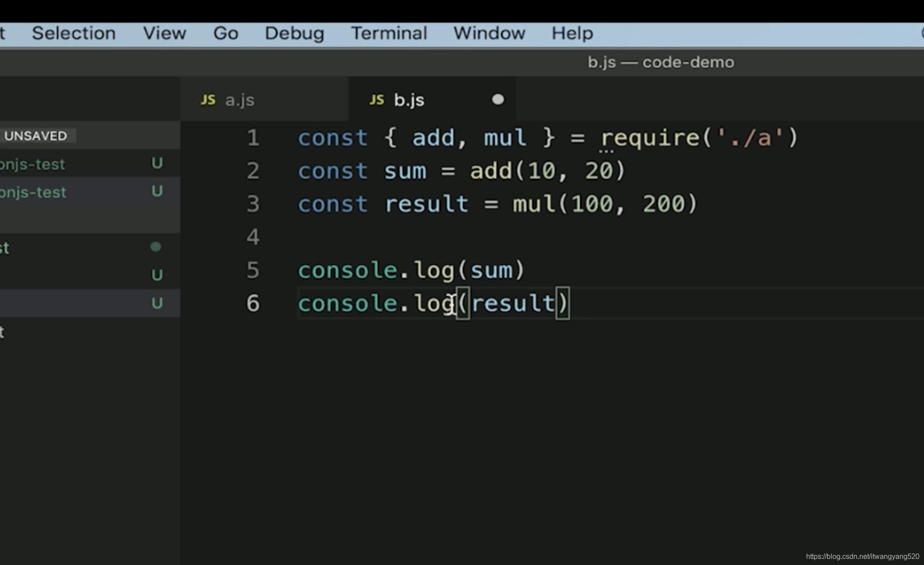This screenshot has width=924, height=565.
Task: Click line number 2 in gutter
Action: (253, 170)
